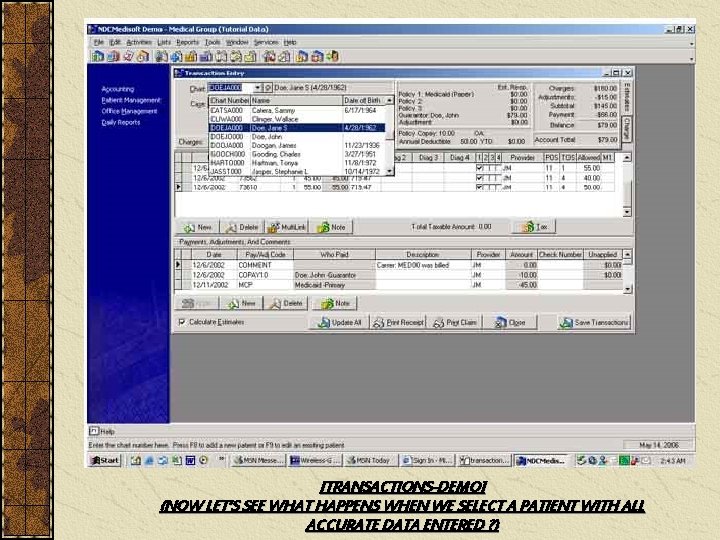The width and height of the screenshot is (720, 540).
Task: Click the red-and-gray toolbar icon after second separator
Action: click(x=269, y=56)
